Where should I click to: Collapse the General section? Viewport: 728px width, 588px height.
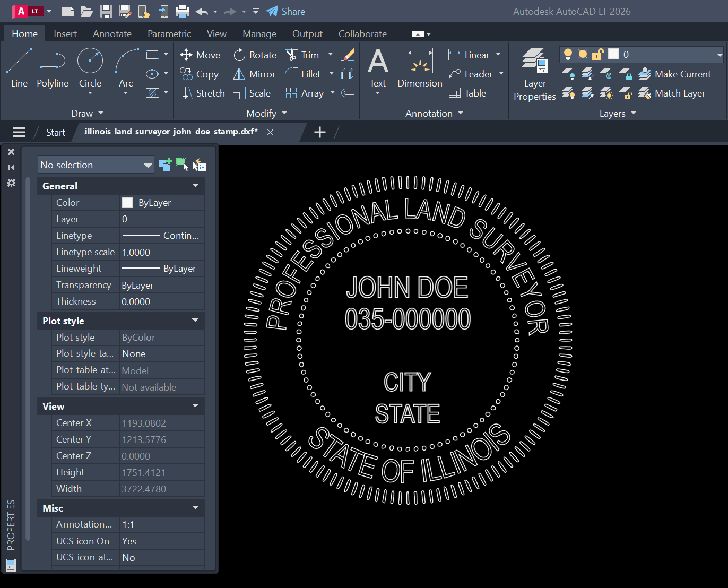click(195, 186)
